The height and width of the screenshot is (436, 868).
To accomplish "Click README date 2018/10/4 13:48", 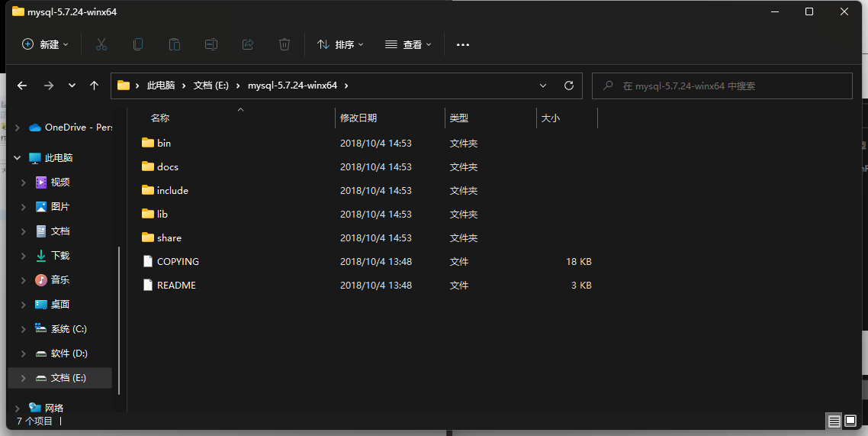I will (x=376, y=286).
